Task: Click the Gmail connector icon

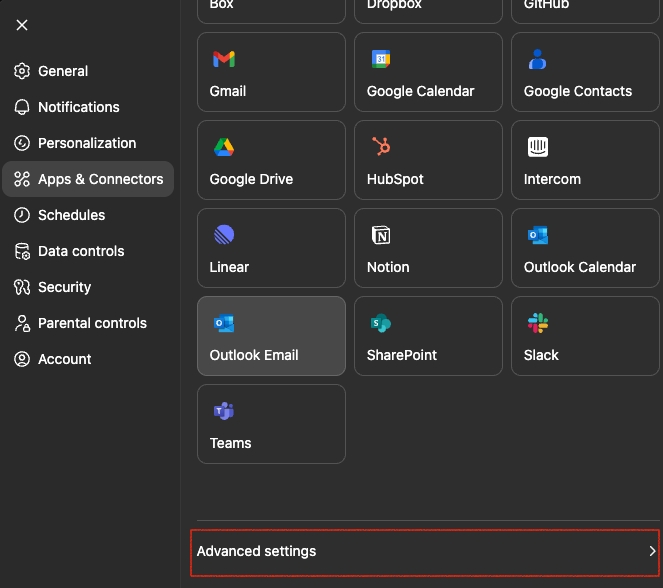Action: 224,60
